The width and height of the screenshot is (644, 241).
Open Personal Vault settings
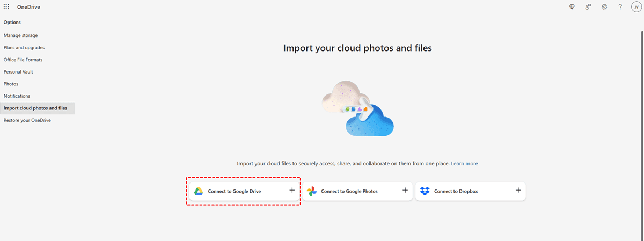point(19,72)
